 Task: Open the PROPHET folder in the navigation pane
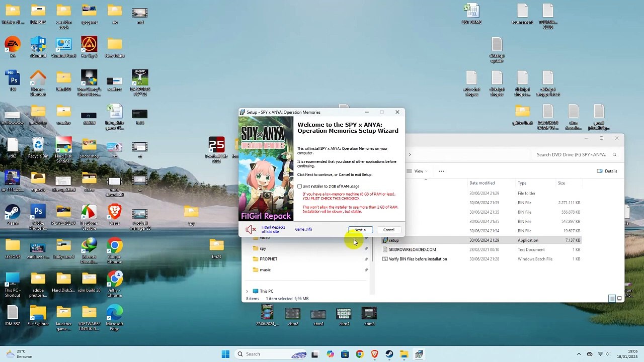(x=268, y=259)
